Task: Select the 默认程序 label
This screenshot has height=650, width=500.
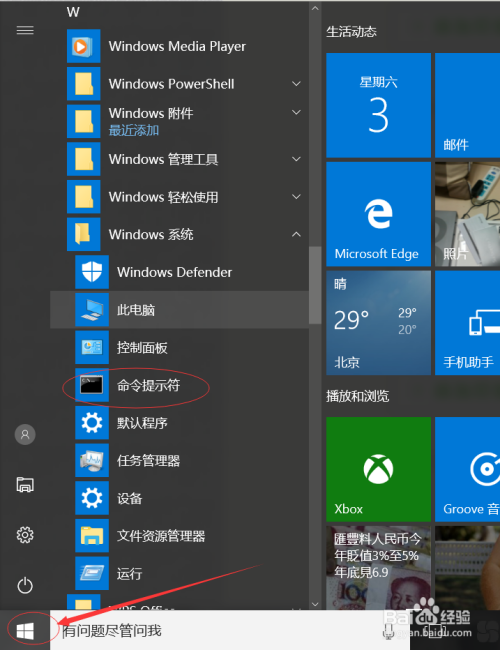Action: pos(142,423)
